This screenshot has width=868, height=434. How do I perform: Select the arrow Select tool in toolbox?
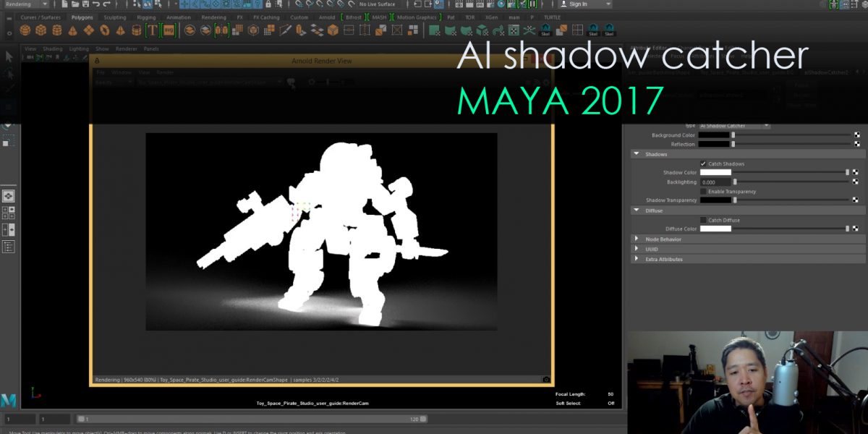(x=9, y=56)
